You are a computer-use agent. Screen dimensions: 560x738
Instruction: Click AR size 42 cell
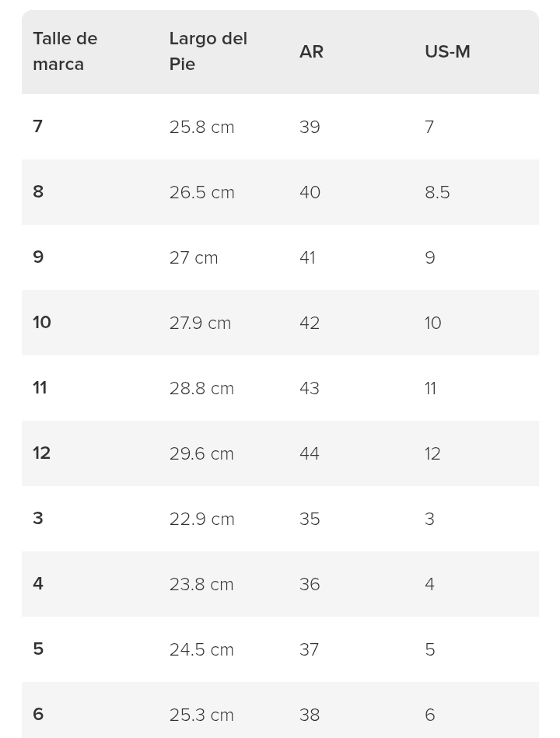tap(310, 324)
